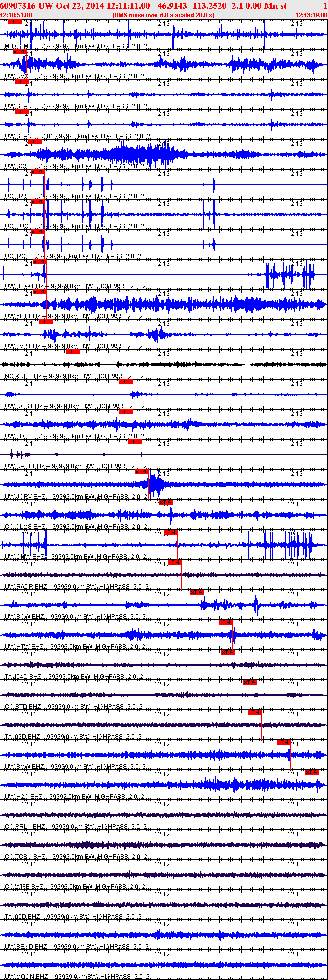Screen dimensions: 328x980
Task: Click the 'NC KRP HHZ' station label
Action: click(x=23, y=376)
